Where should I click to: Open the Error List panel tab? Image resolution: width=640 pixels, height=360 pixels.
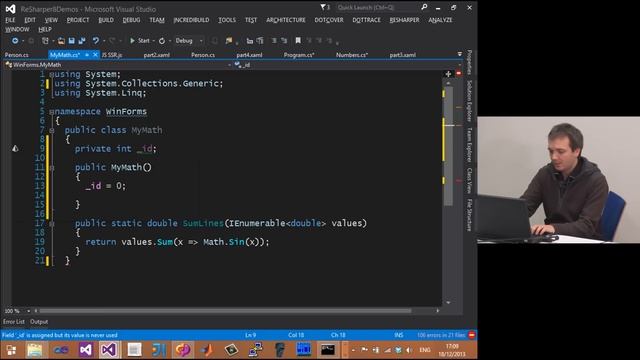14,322
